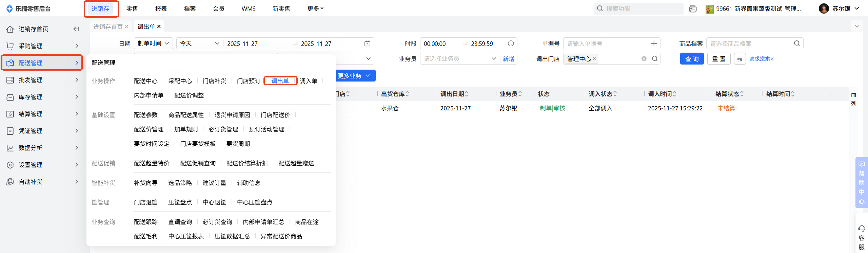868x253 pixels.
Task: Click the printer icon in top bar
Action: [x=693, y=9]
